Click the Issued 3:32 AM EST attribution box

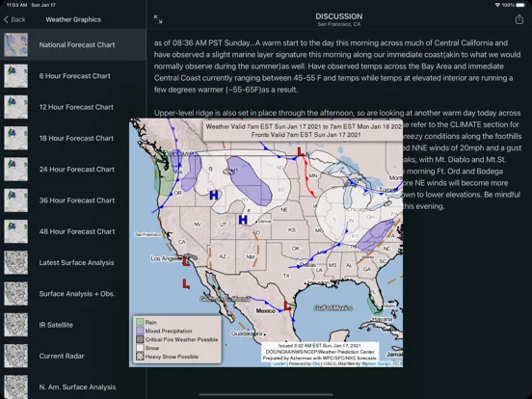(320, 352)
